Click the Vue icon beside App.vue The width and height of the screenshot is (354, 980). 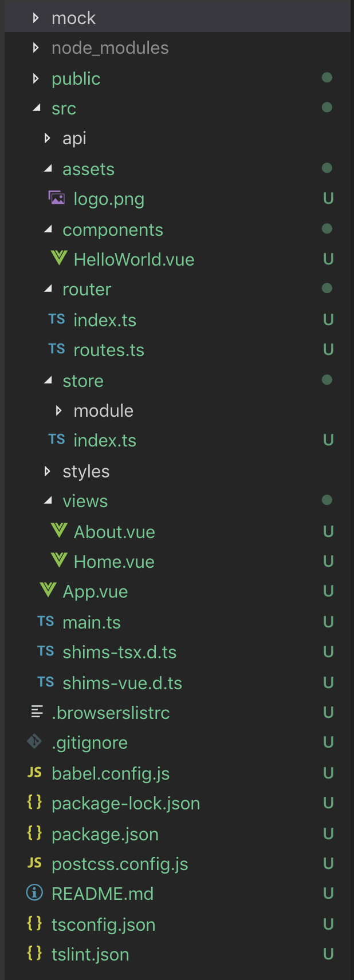pyautogui.click(x=48, y=590)
